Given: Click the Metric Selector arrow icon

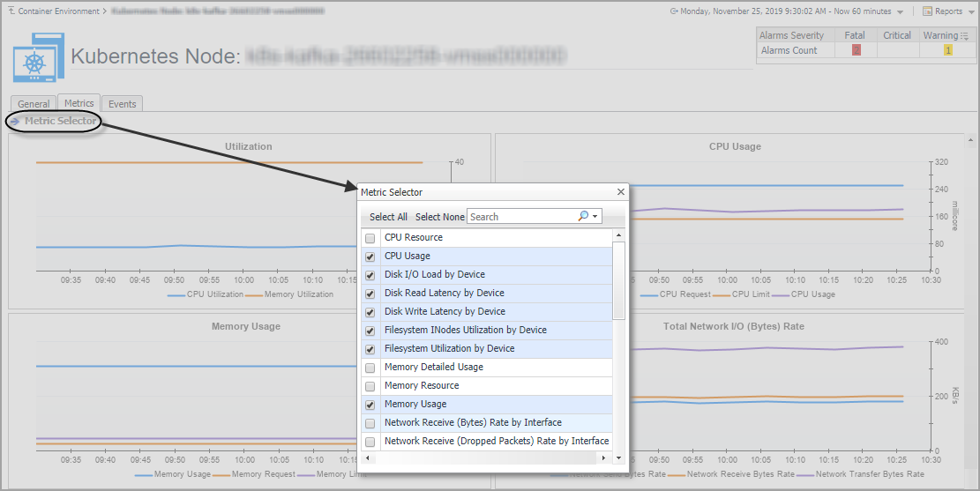Looking at the screenshot, I should click(x=15, y=121).
